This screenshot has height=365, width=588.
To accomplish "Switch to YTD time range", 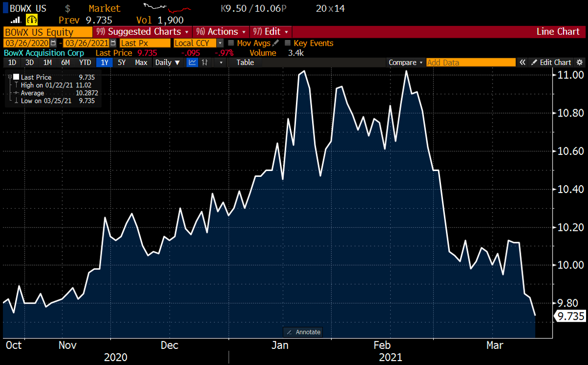I will (x=85, y=62).
